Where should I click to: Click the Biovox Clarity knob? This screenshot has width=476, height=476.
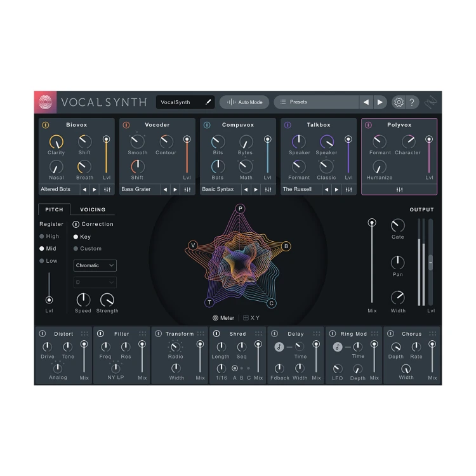(x=56, y=142)
